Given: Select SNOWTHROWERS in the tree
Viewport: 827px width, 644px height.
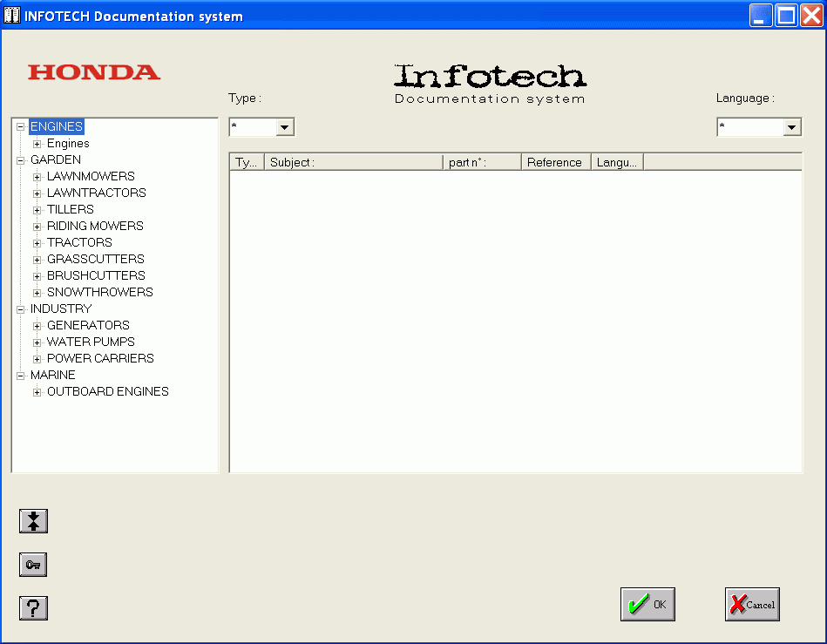Looking at the screenshot, I should (x=99, y=292).
